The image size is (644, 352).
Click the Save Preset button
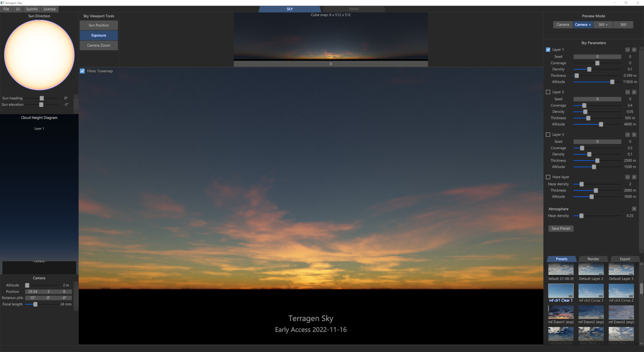pyautogui.click(x=561, y=228)
